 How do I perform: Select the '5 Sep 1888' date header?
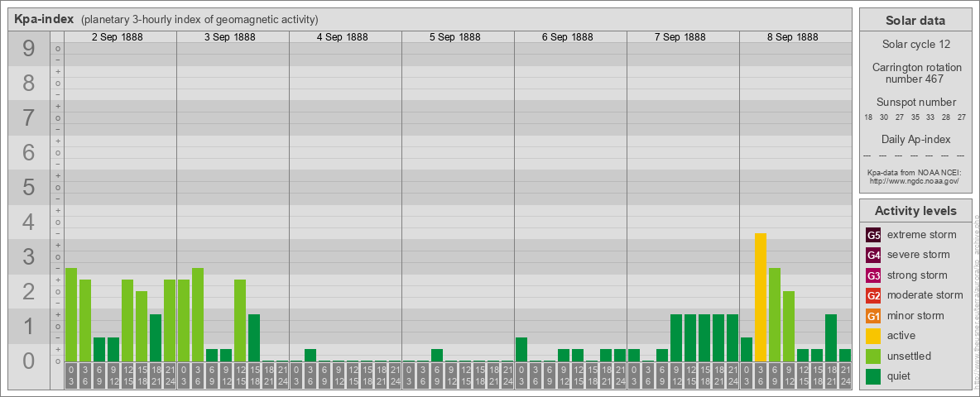pos(454,37)
